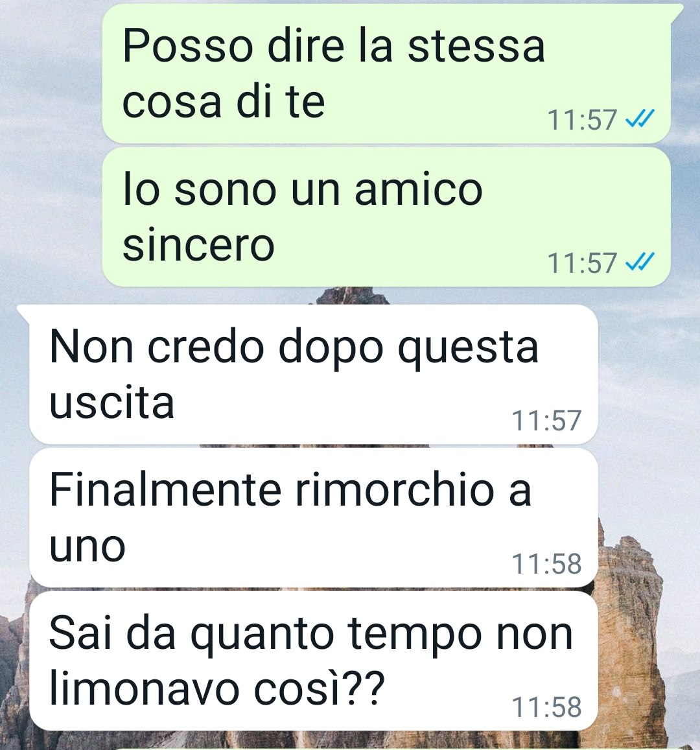This screenshot has width=700, height=750.
Task: Tap the 11:57 timestamp on "uscita" message
Action: 546,421
